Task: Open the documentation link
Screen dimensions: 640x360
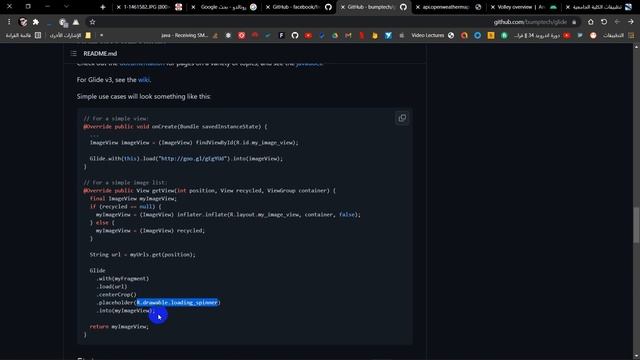Action: coord(142,64)
